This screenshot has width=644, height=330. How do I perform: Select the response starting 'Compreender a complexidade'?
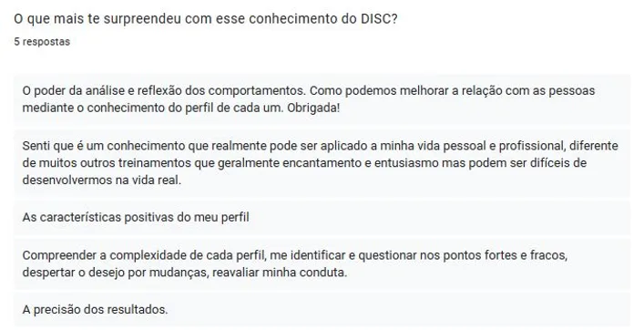coord(322,263)
